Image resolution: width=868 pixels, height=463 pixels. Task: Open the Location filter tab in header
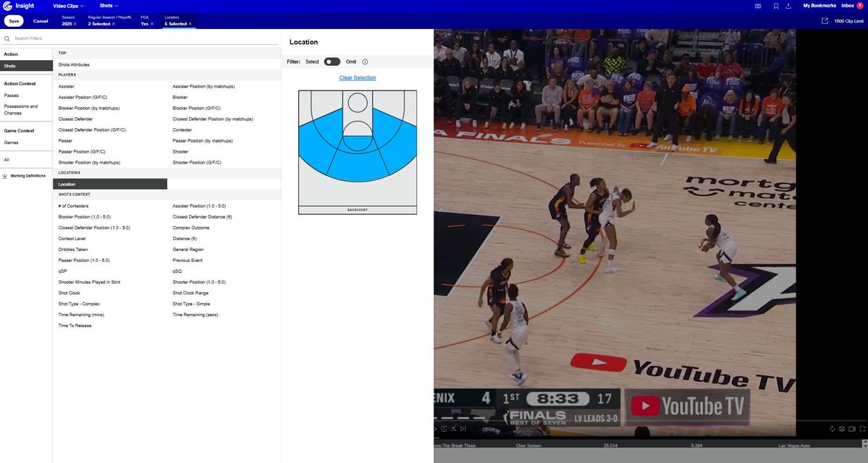[178, 21]
